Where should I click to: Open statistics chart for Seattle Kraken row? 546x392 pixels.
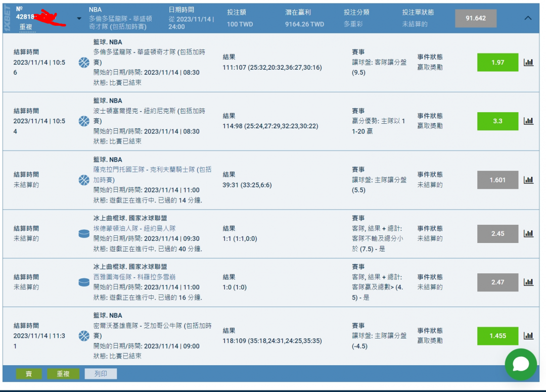pyautogui.click(x=528, y=282)
